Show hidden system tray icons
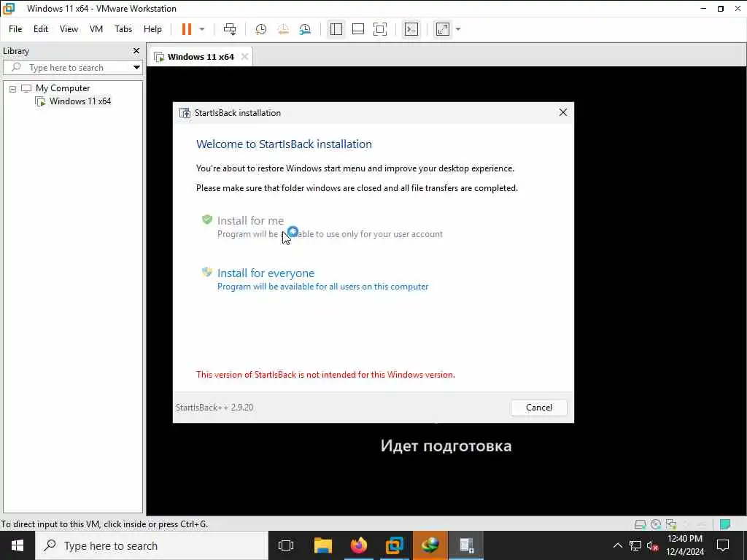747x560 pixels. pyautogui.click(x=617, y=545)
